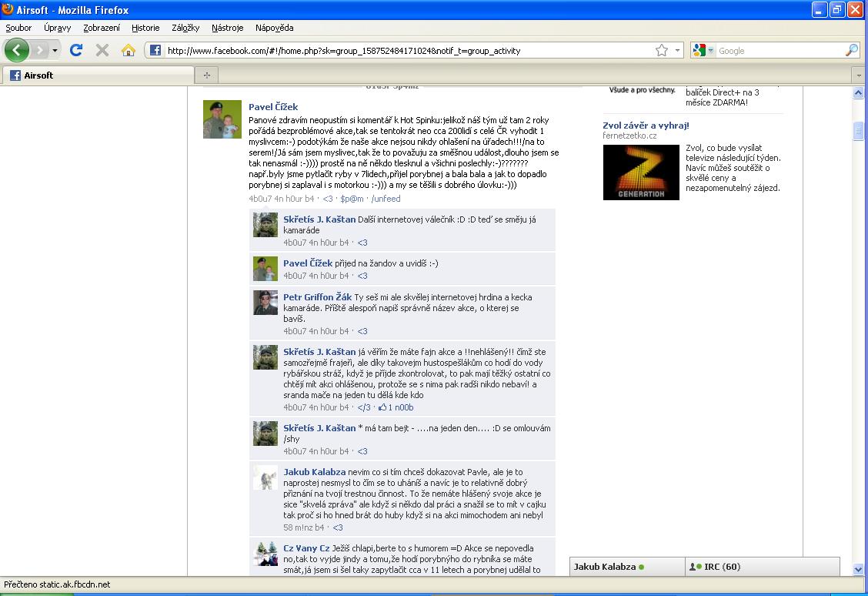This screenshot has height=596, width=868.
Task: Open Petr Griffon Žák's profile link
Action: coord(317,297)
